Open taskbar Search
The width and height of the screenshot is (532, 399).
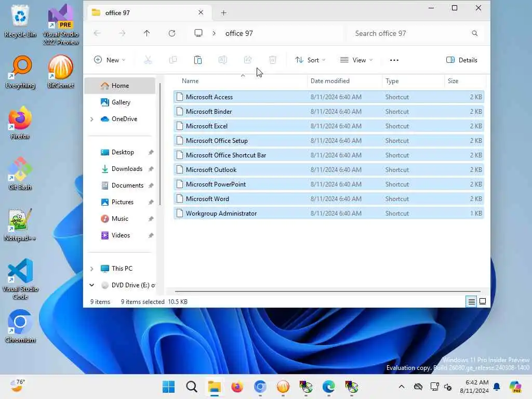192,387
